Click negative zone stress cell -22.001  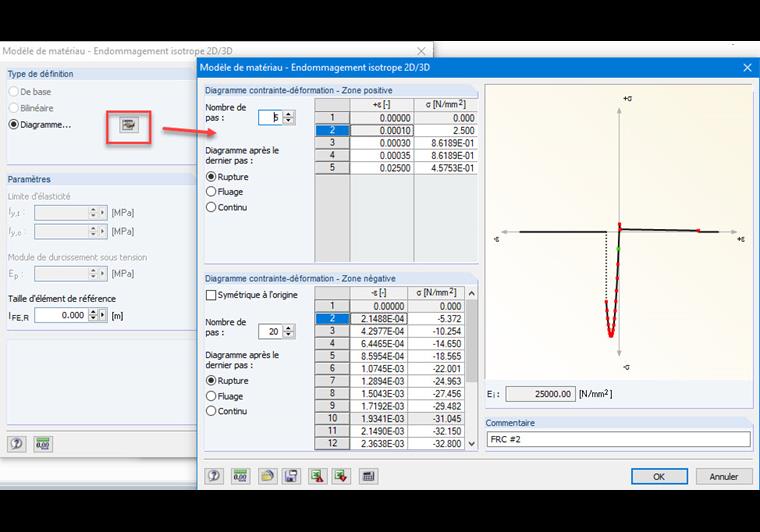click(436, 369)
